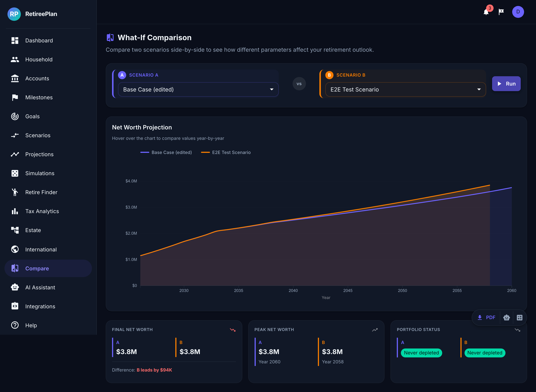Viewport: 536px width, 392px height.
Task: Open user avatar D menu
Action: pyautogui.click(x=518, y=12)
